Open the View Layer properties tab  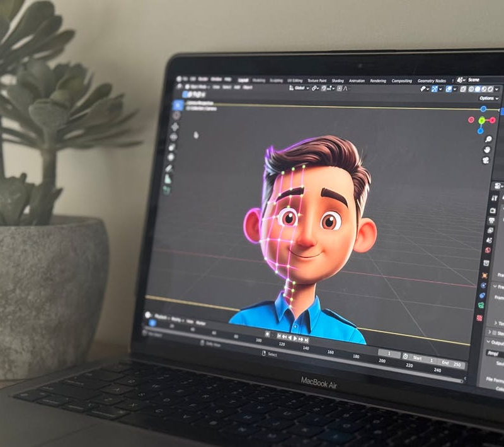click(491, 230)
